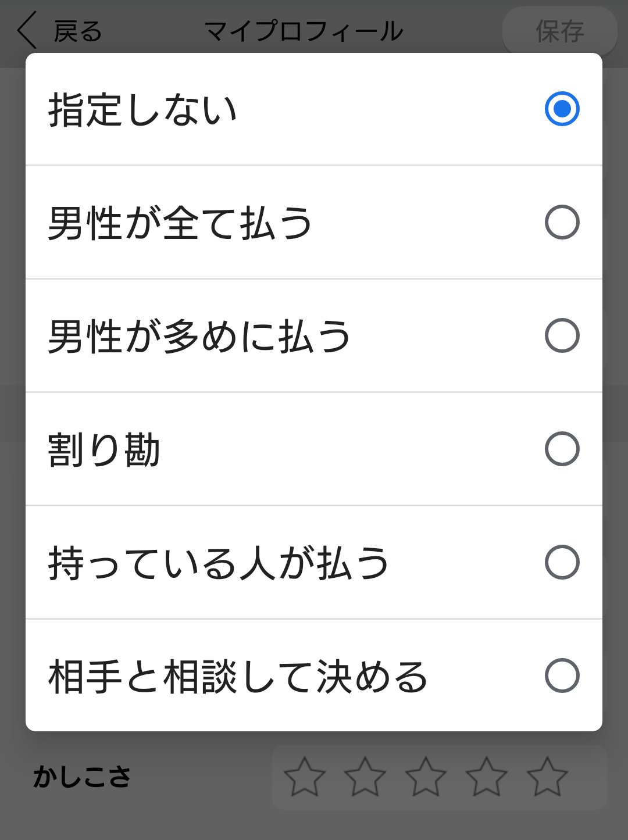Choose the 割り勘 option text
Screen dimensions: 628x840
tap(104, 449)
